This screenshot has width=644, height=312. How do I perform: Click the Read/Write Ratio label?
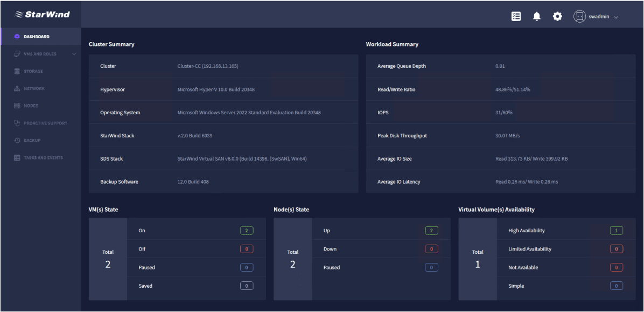(x=396, y=89)
